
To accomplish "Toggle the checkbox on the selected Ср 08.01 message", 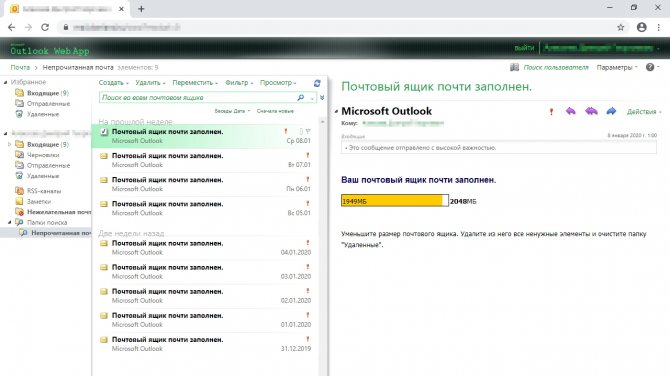I will (x=104, y=132).
